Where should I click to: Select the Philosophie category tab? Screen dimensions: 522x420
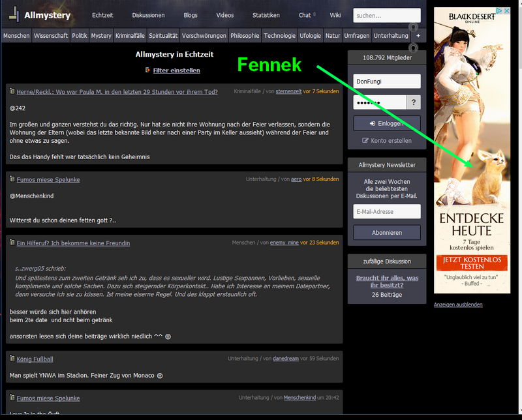click(x=245, y=36)
